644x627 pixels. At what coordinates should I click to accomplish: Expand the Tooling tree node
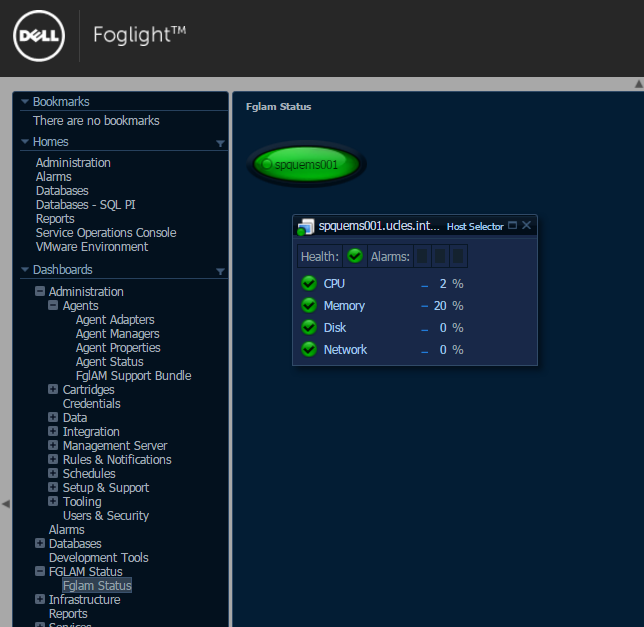click(53, 501)
